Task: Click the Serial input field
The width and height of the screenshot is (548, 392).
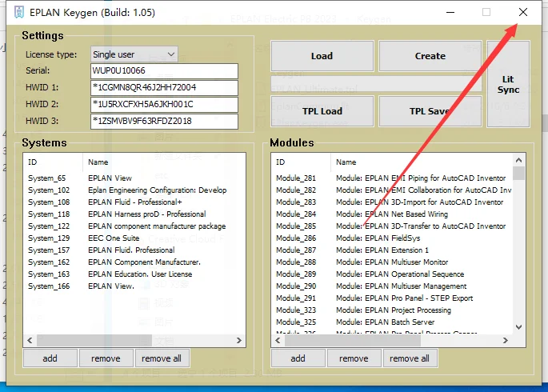Action: click(x=164, y=71)
